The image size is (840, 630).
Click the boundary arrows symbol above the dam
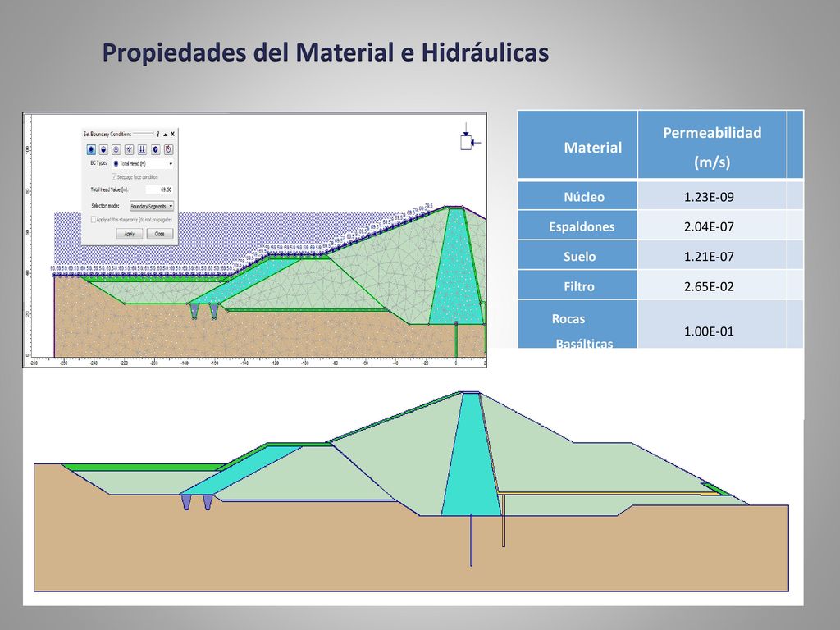pos(470,138)
